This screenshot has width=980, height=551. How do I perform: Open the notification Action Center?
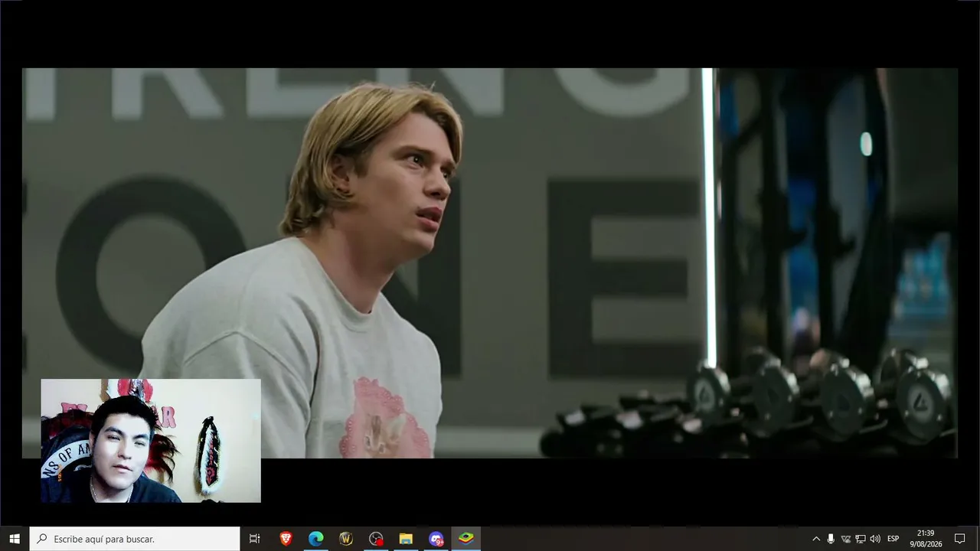point(959,539)
